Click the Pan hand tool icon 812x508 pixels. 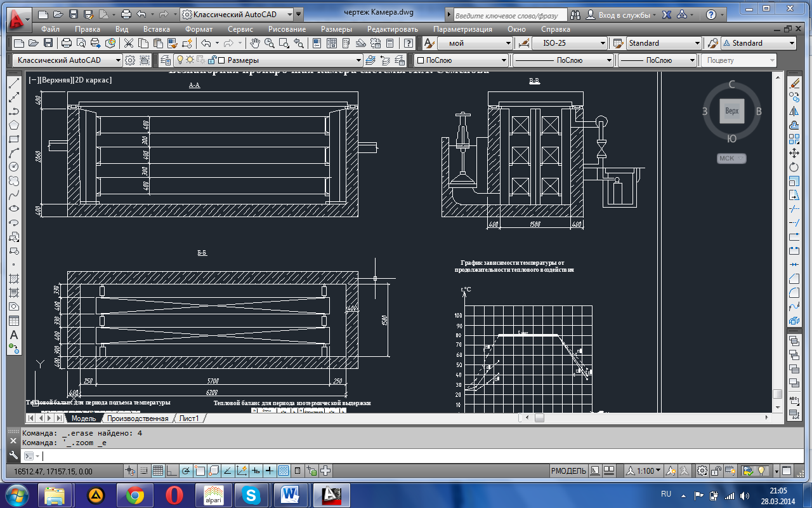pos(255,43)
